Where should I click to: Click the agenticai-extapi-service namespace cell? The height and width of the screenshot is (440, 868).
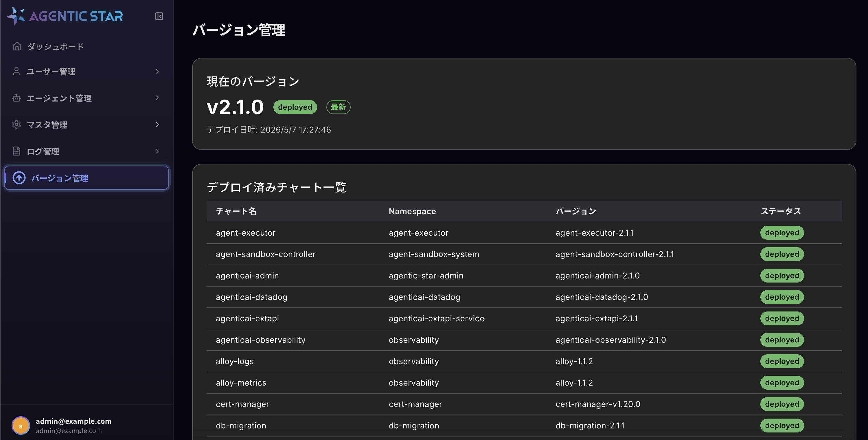[436, 318]
